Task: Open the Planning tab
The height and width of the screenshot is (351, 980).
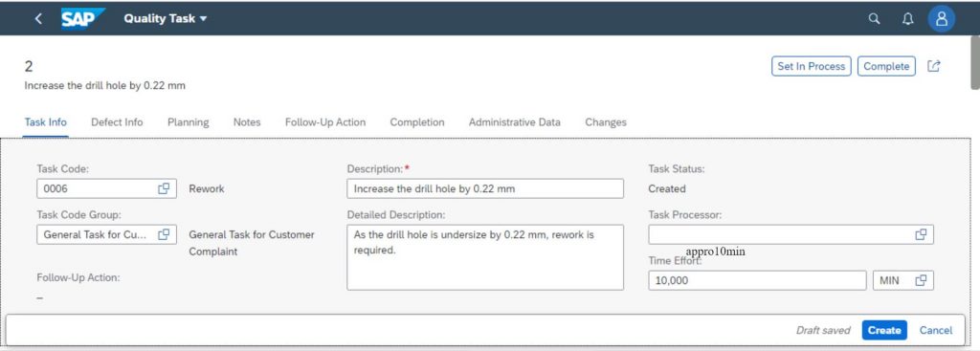Action: 189,122
